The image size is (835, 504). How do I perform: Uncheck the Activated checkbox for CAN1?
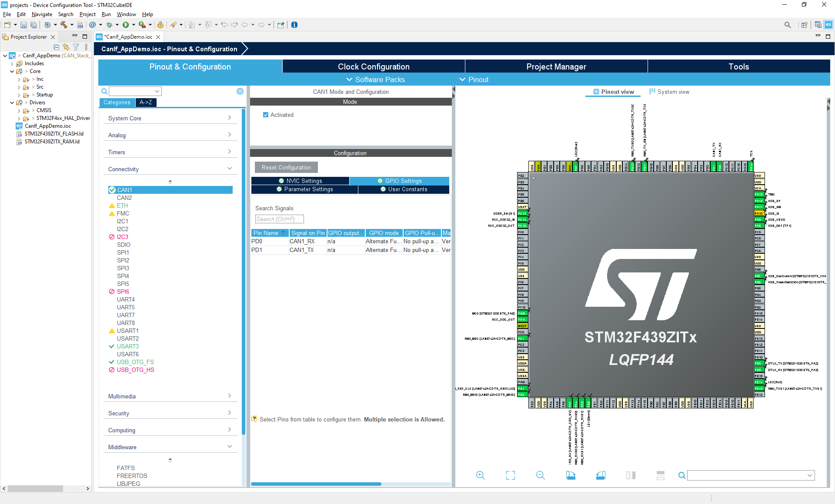point(266,115)
